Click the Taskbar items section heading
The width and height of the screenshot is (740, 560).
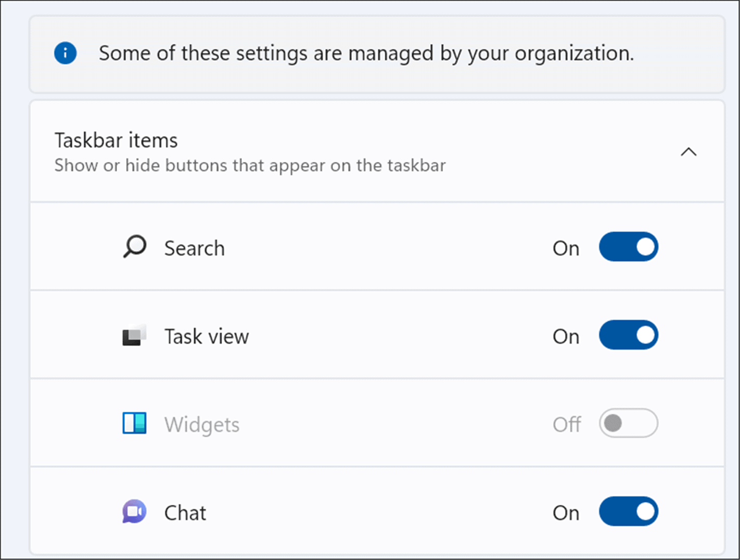(116, 141)
